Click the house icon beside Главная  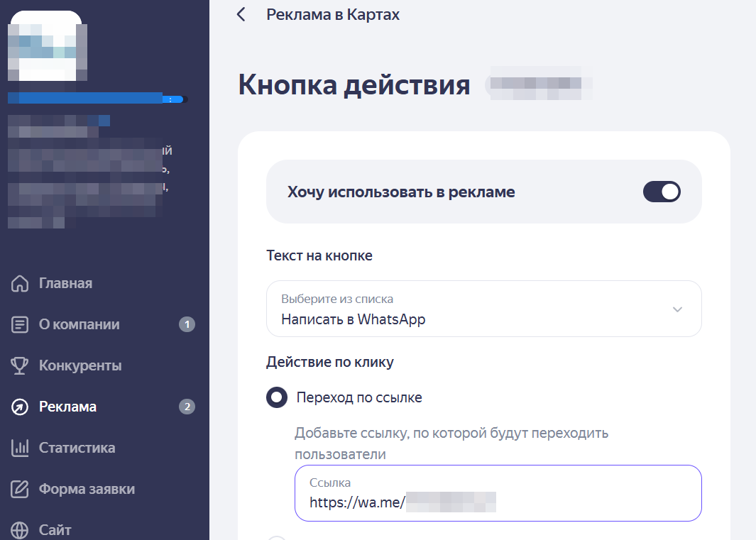click(20, 284)
